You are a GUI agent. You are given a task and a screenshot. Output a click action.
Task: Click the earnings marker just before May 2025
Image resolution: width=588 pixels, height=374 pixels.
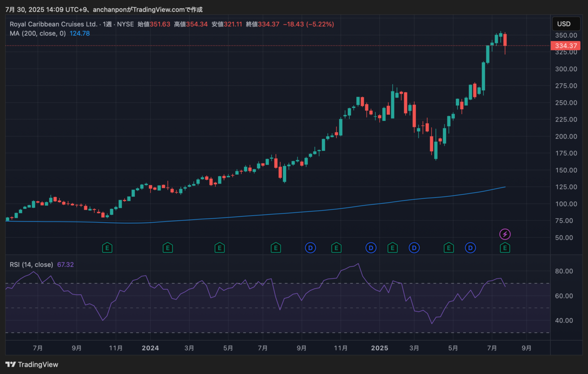coord(448,248)
